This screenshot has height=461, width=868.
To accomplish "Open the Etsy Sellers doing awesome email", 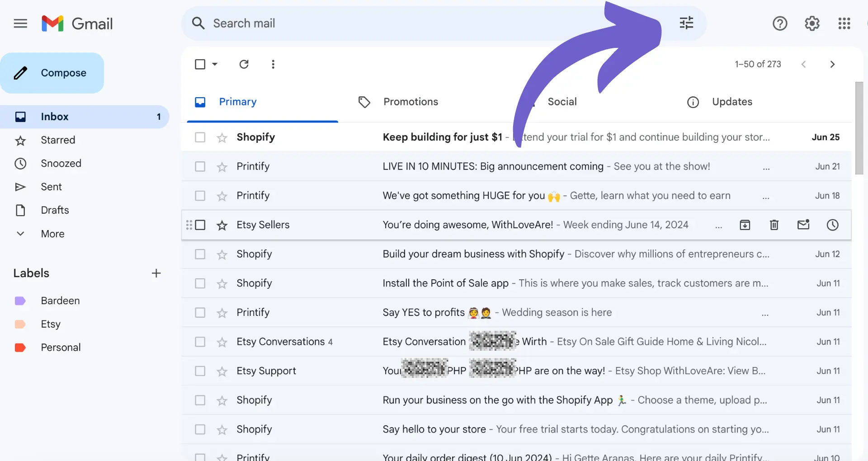I will 516,225.
